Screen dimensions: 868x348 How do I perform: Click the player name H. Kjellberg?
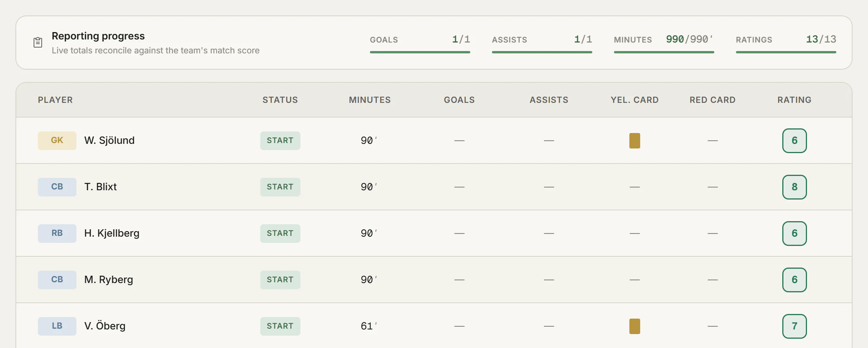[x=112, y=233]
